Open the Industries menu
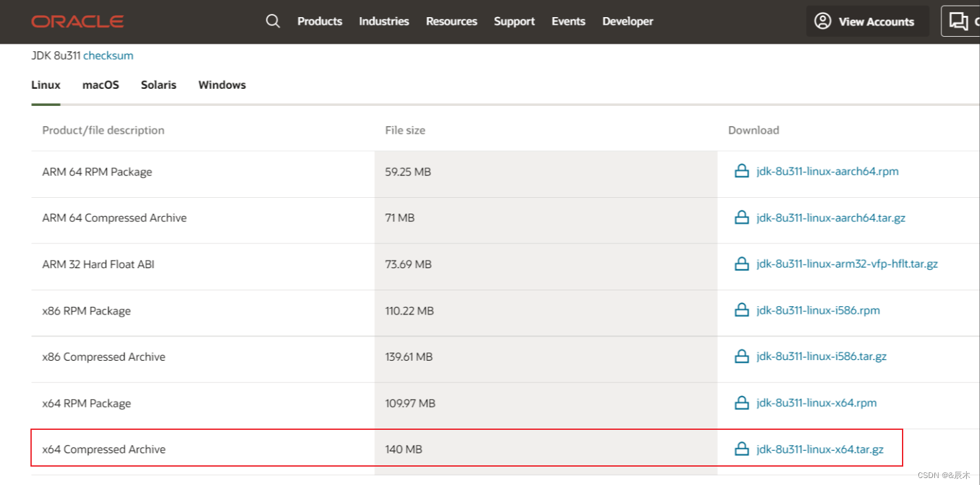Screen dimensions: 980x485 [x=384, y=21]
